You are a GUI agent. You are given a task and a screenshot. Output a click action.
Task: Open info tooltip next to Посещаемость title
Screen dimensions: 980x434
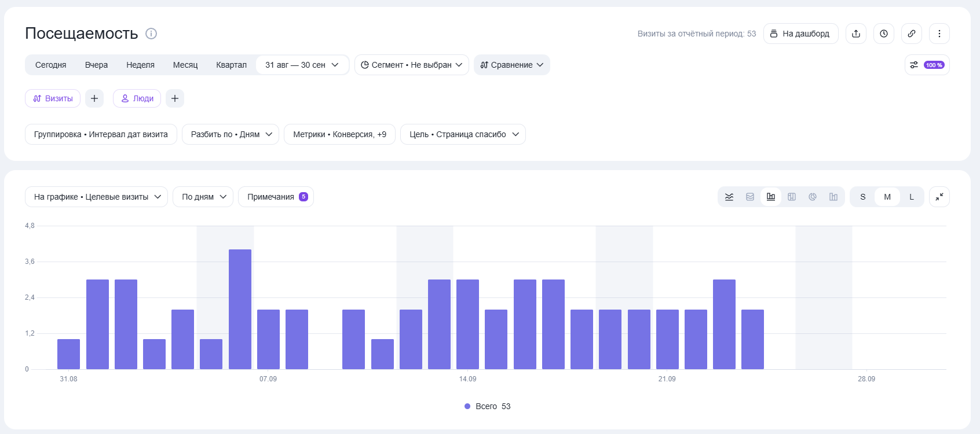point(151,34)
